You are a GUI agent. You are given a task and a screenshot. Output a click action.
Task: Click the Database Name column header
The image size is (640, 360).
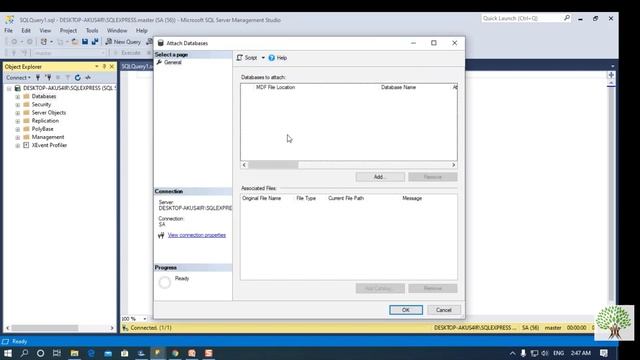pyautogui.click(x=398, y=87)
